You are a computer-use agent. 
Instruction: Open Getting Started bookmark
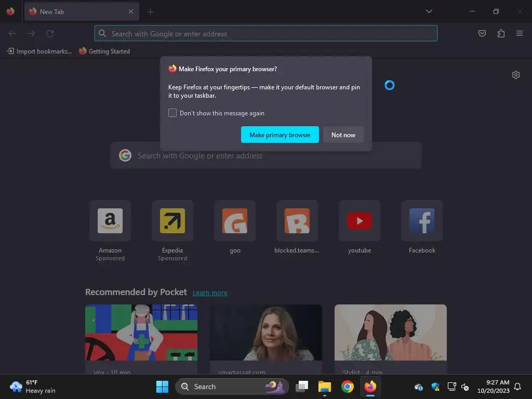pos(104,51)
